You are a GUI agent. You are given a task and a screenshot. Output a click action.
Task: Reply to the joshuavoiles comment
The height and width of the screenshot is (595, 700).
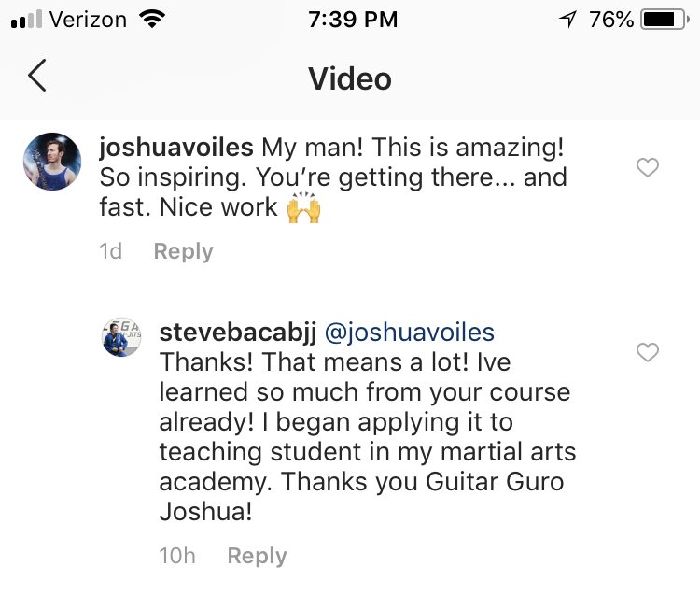183,251
